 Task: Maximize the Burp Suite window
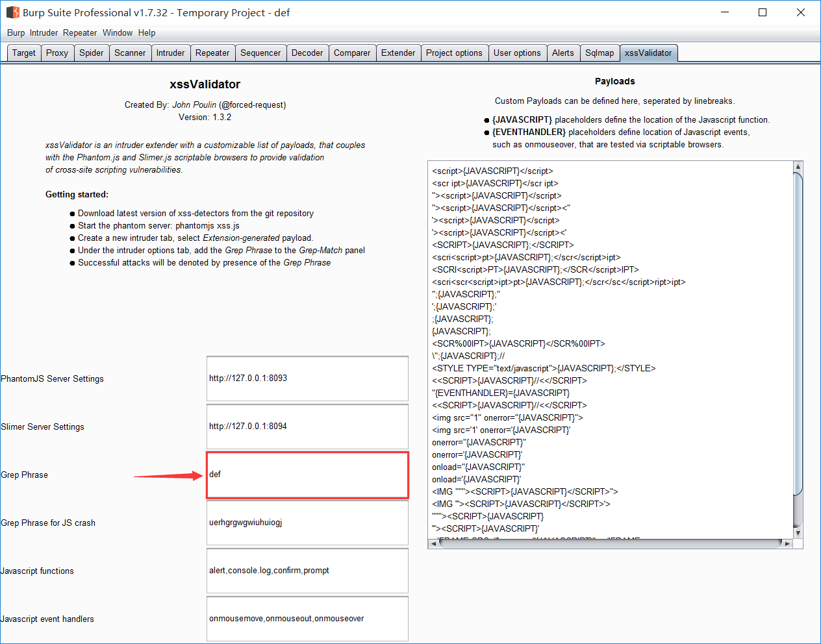[x=763, y=12]
